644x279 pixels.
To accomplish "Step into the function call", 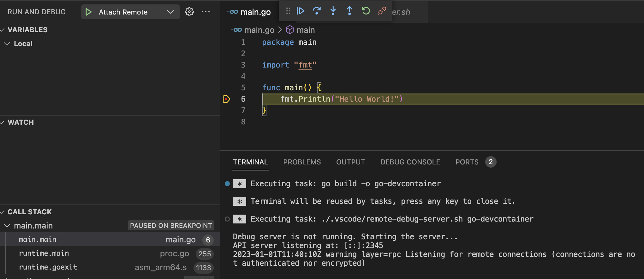I will [333, 11].
